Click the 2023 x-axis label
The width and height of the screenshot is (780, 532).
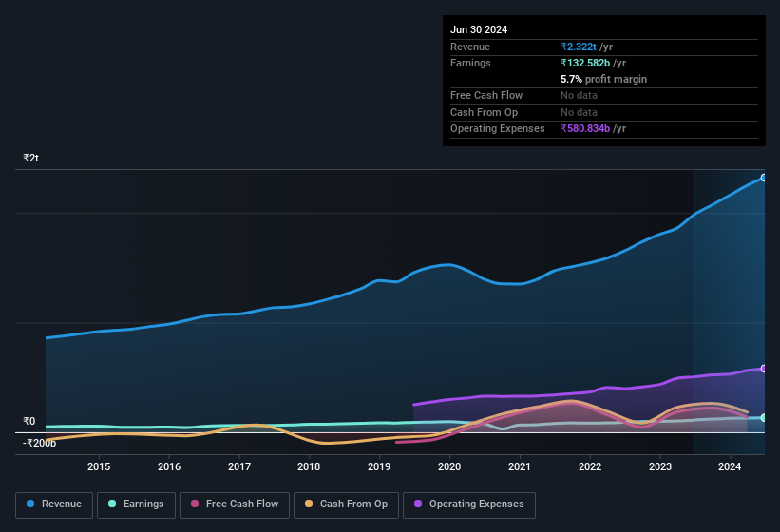point(660,466)
